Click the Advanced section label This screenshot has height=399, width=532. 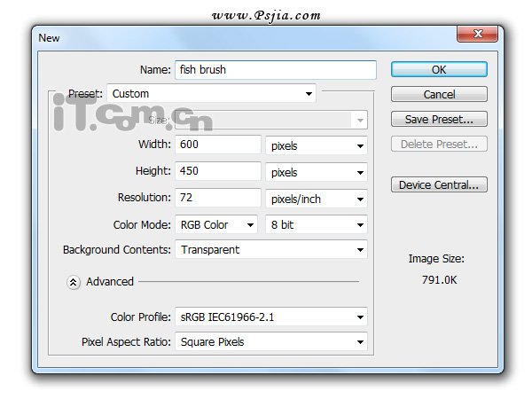click(x=110, y=282)
